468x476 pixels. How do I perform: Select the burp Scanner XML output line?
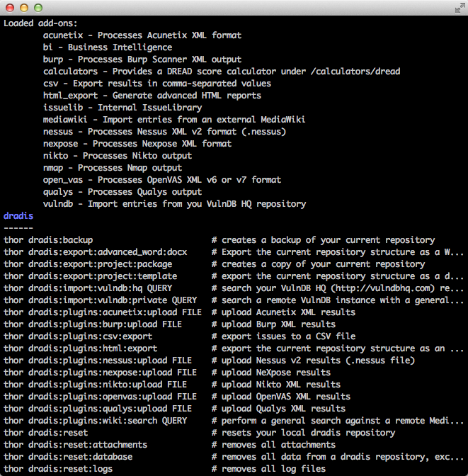(142, 59)
